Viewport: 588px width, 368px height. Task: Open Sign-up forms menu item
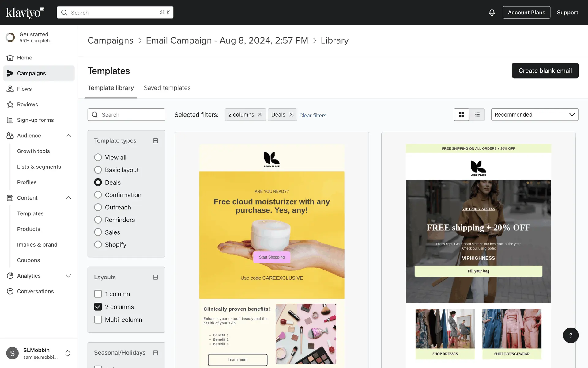tap(35, 120)
